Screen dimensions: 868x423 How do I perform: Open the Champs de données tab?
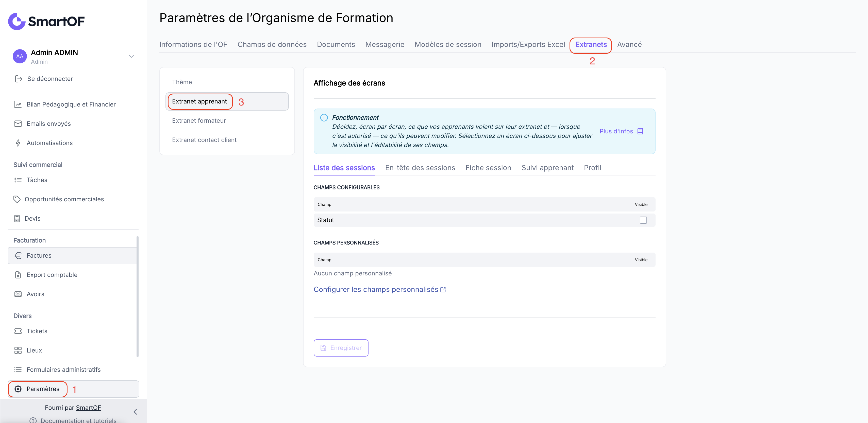point(272,44)
